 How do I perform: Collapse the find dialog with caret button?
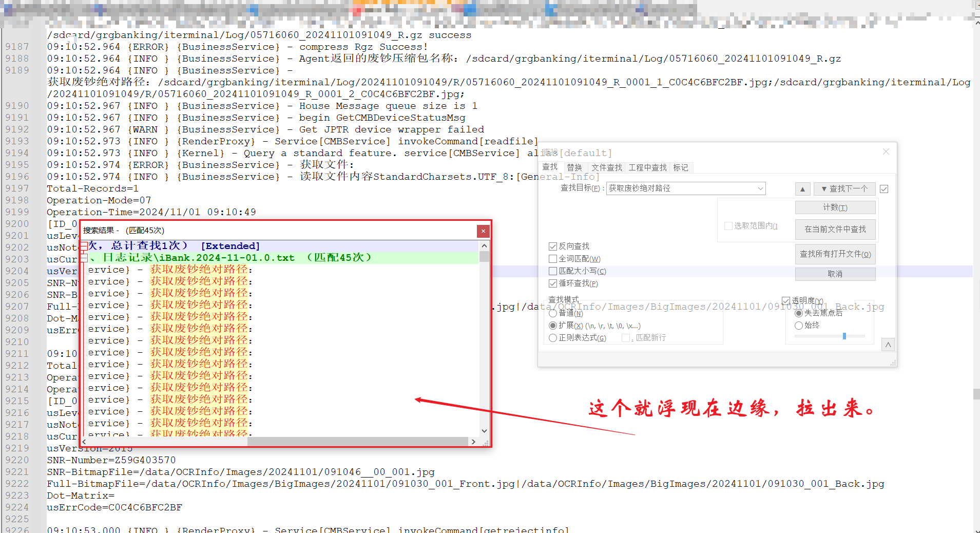pyautogui.click(x=888, y=345)
